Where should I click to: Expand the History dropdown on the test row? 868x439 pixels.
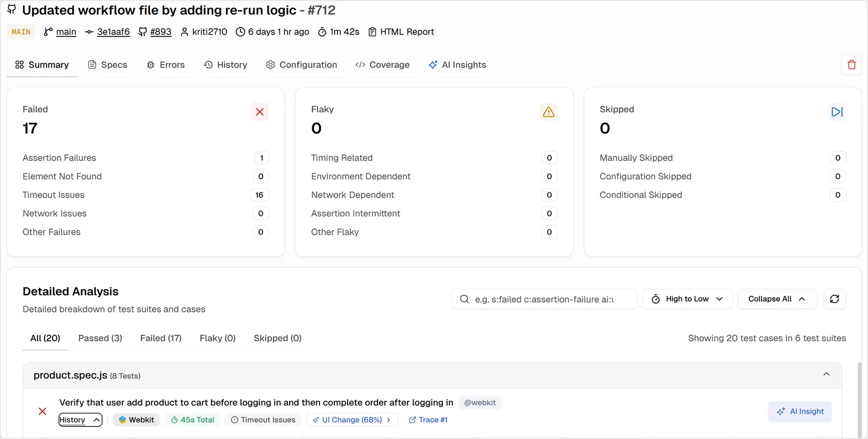point(80,420)
